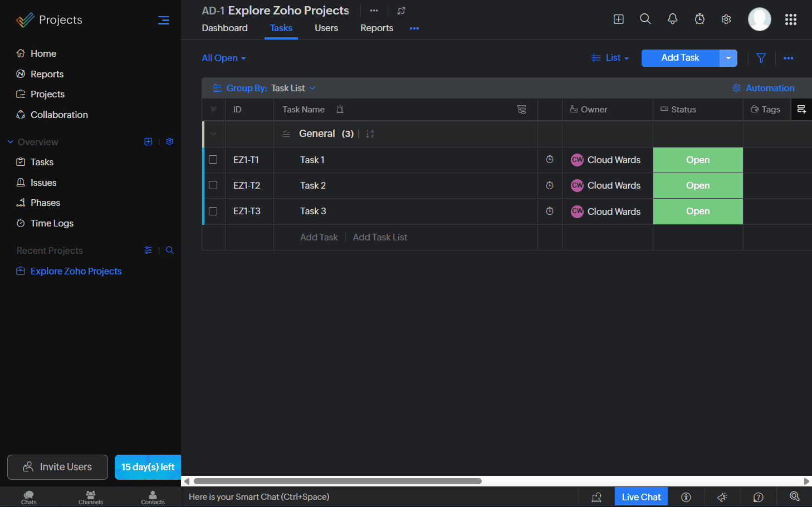The height and width of the screenshot is (507, 812).
Task: Open the Users tab
Action: point(326,28)
